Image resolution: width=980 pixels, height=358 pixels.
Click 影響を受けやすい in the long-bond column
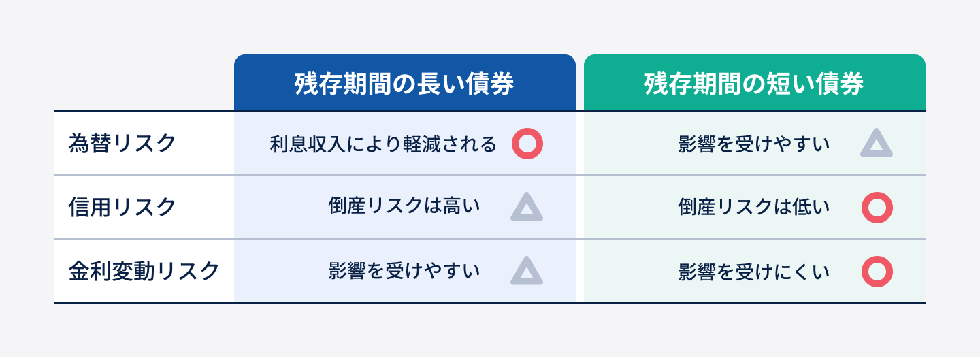[404, 272]
